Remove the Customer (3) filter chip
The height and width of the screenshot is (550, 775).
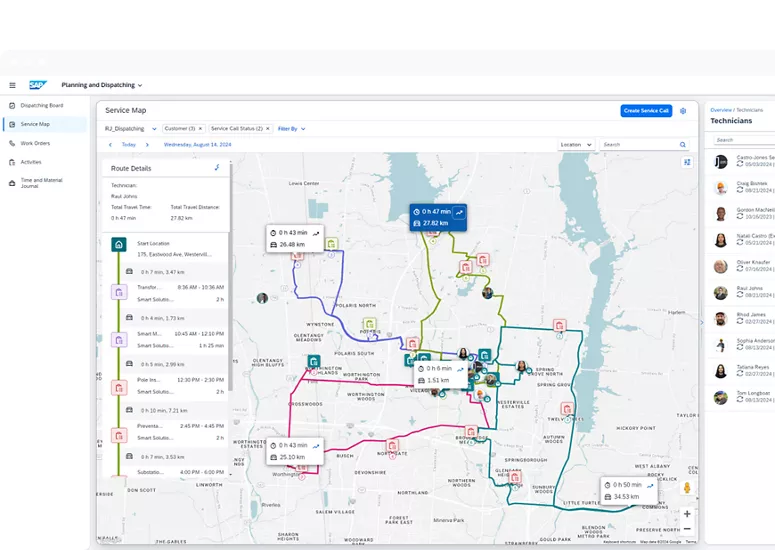point(200,129)
